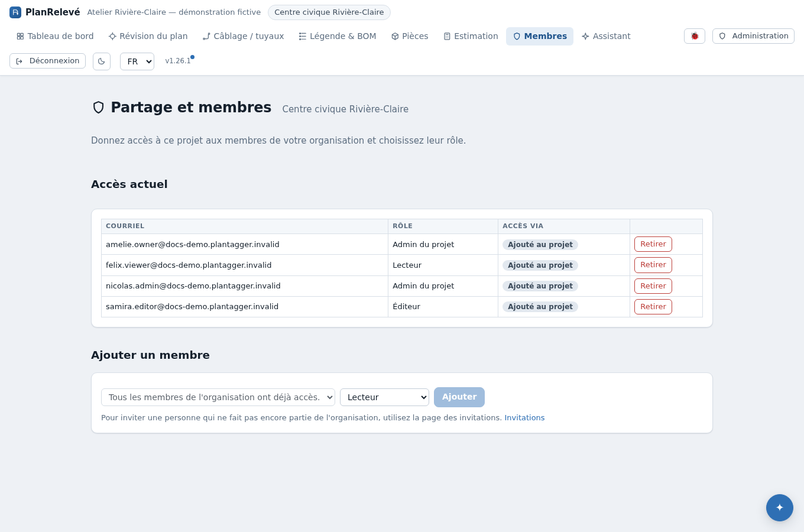This screenshot has height=532, width=804.
Task: Open the Assistant tab
Action: (x=606, y=36)
